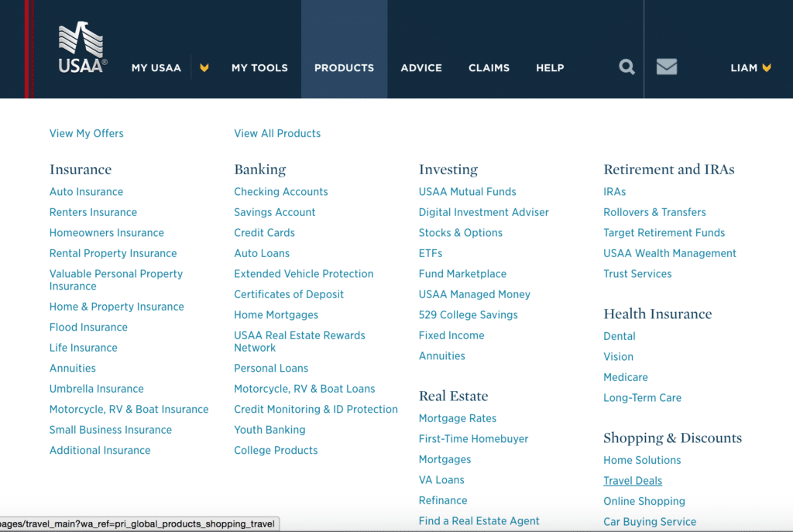Open the Advice menu item

(x=421, y=68)
